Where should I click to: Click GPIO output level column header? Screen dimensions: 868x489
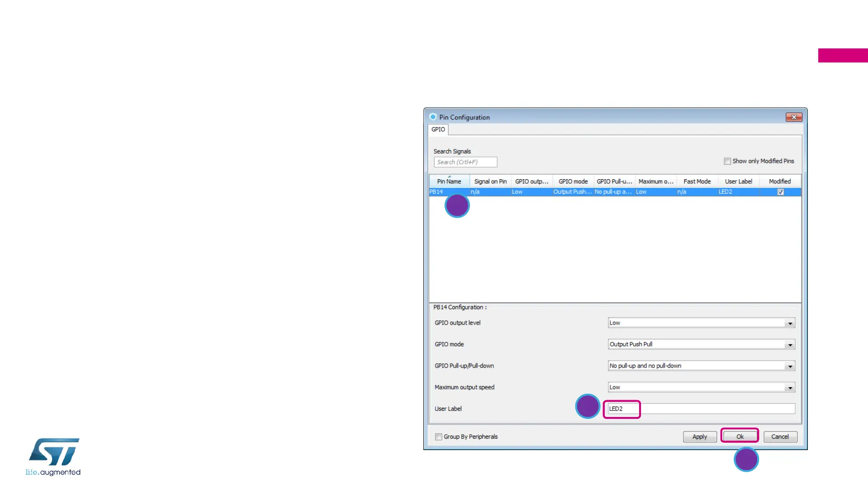pyautogui.click(x=531, y=182)
